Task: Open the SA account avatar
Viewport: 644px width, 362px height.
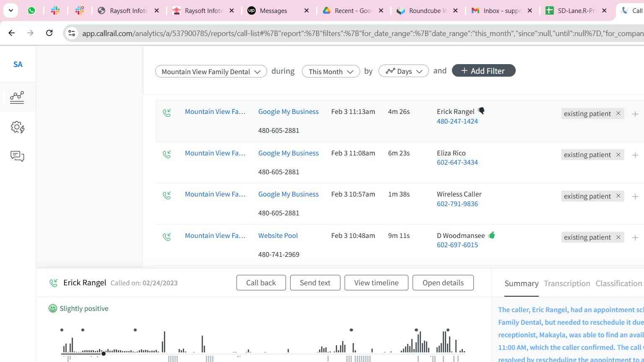Action: [18, 64]
